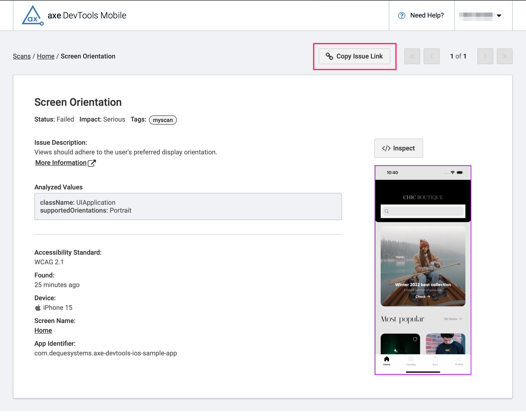Click the next issue arrow icon
The image size is (526, 420).
[485, 56]
